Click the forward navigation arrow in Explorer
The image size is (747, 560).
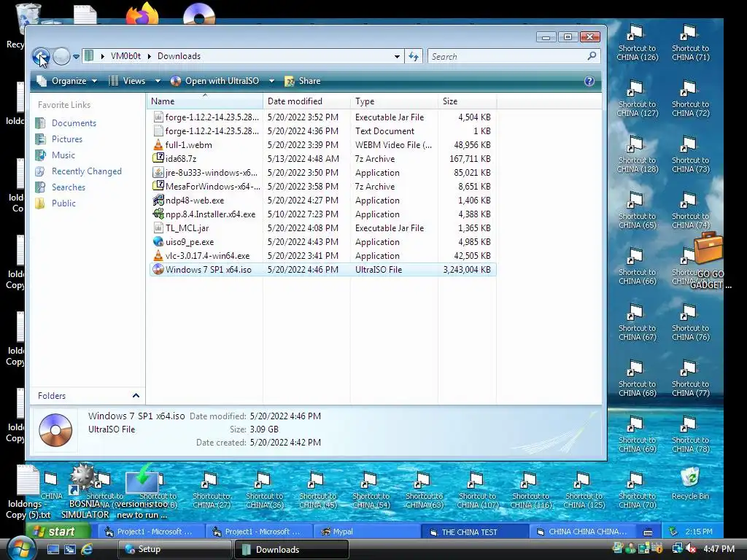(x=61, y=56)
